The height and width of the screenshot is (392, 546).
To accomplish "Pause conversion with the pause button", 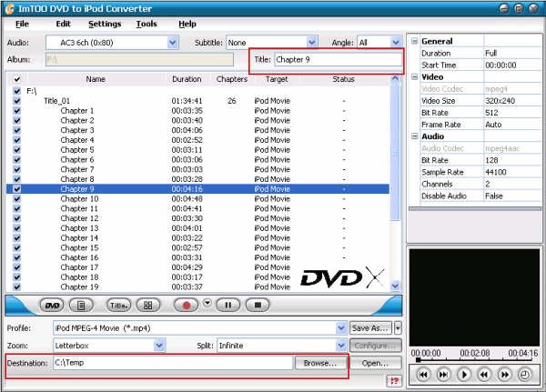I will 228,306.
